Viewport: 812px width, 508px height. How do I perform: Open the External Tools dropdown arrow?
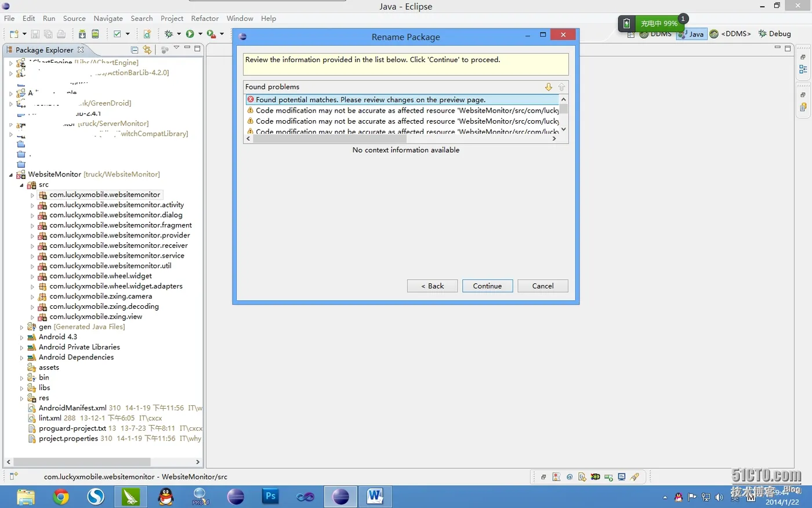222,34
